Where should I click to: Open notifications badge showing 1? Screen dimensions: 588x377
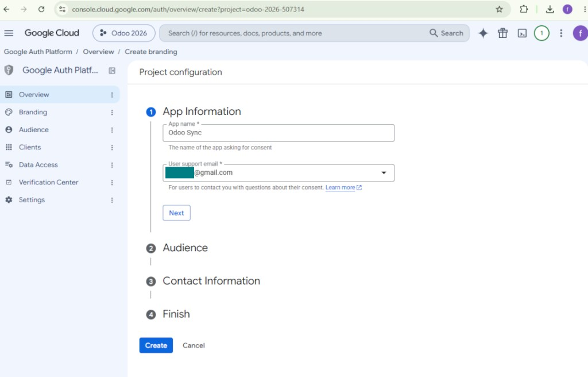pyautogui.click(x=541, y=33)
